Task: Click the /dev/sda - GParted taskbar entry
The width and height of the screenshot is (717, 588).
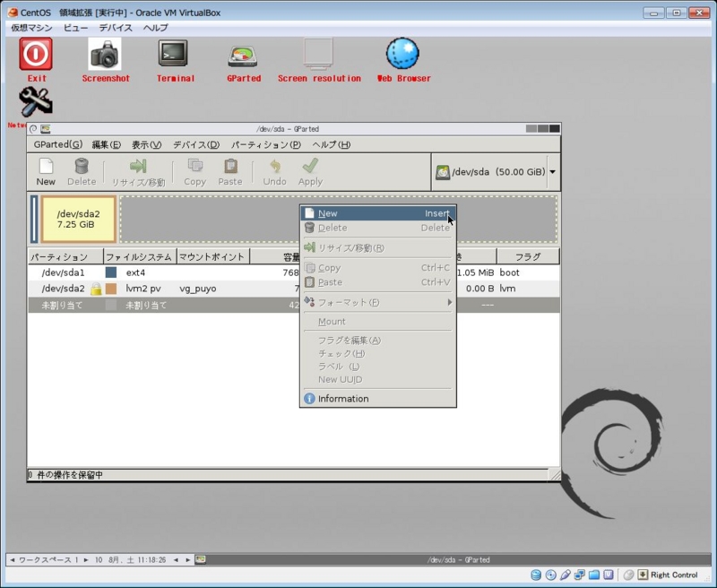Action: 458,559
